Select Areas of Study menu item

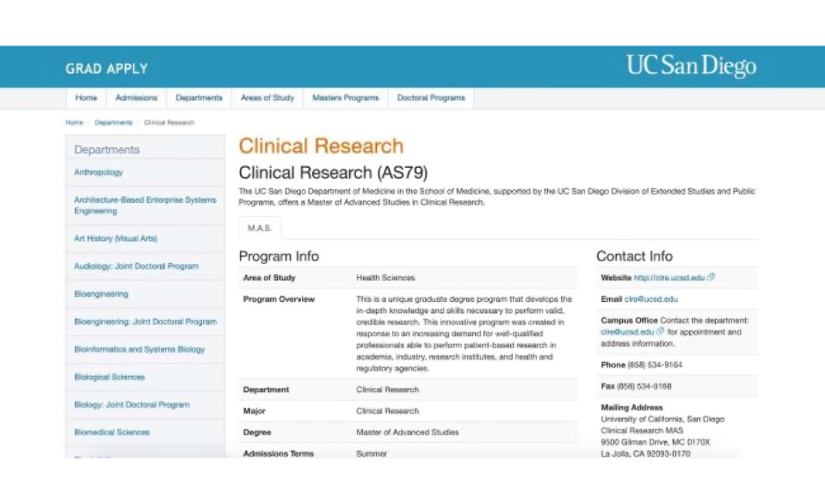pos(267,98)
